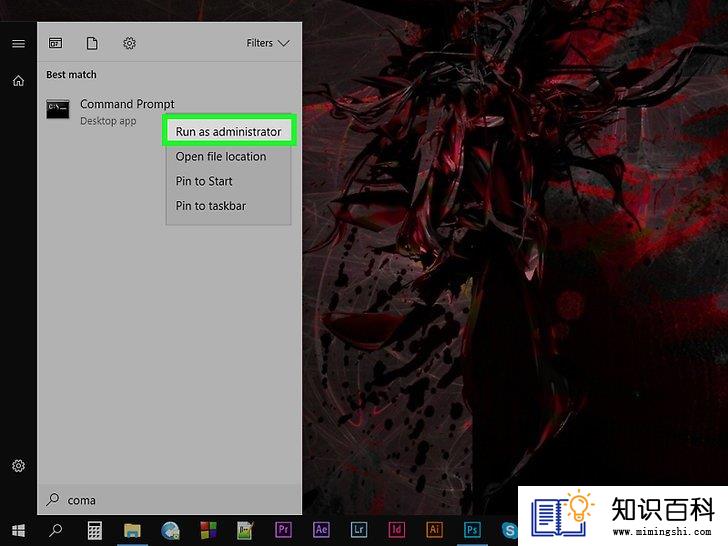Filter results by Apps icon
The image size is (728, 546).
click(x=56, y=43)
